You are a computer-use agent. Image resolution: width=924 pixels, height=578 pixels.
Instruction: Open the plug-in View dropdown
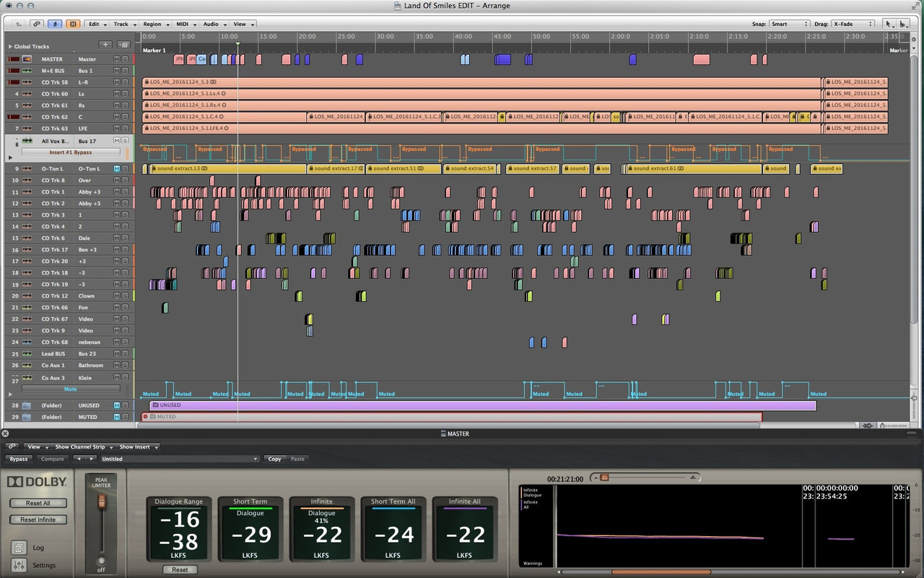pos(36,447)
